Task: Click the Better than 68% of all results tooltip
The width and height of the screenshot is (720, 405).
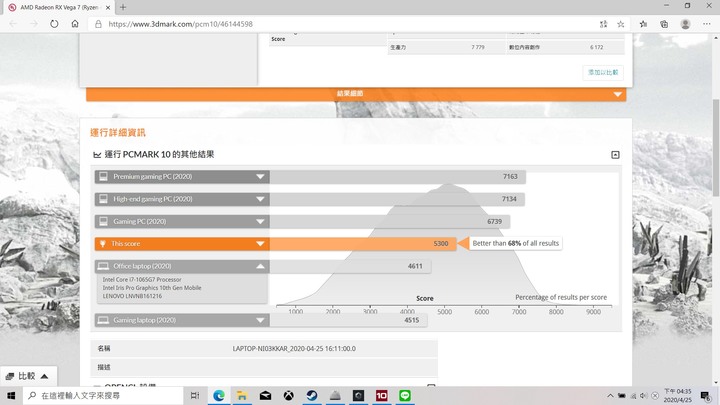Action: 515,243
